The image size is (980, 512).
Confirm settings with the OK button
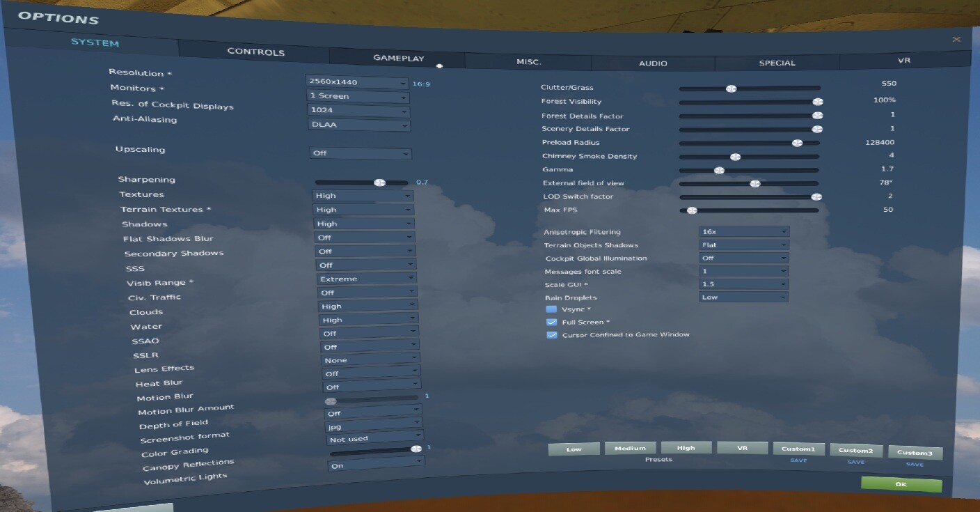point(901,484)
